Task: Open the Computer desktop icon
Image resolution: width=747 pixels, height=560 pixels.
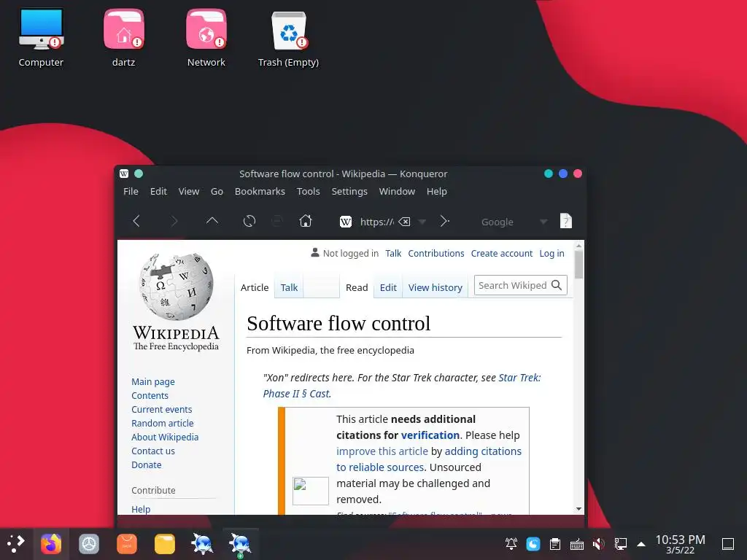Action: click(41, 29)
